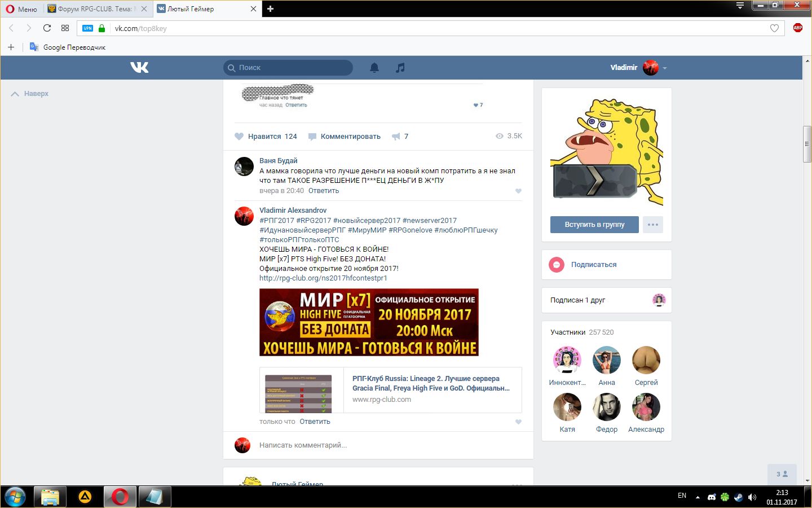Open the #РПГ2017 hashtag
This screenshot has width=812, height=508.
tap(277, 221)
